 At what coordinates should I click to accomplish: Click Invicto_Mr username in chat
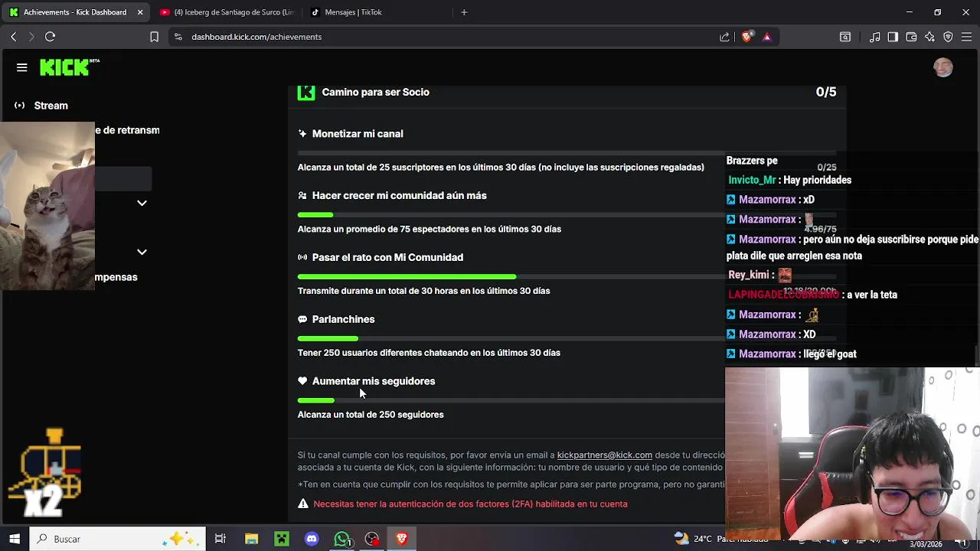pyautogui.click(x=752, y=180)
